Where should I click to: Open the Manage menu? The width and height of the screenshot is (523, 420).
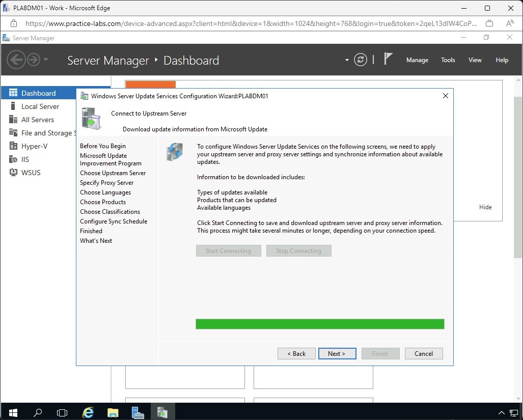coord(417,60)
